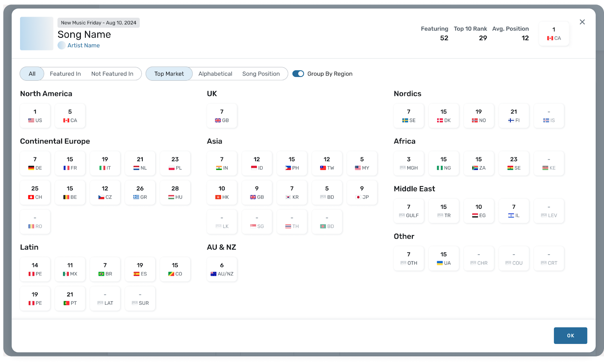Click the Germany DE market tile
This screenshot has height=364, width=604.
[35, 163]
